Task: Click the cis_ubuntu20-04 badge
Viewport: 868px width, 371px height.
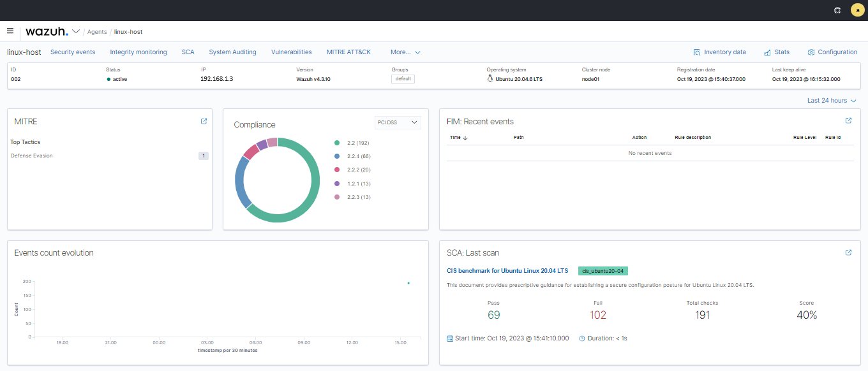Action: (603, 271)
